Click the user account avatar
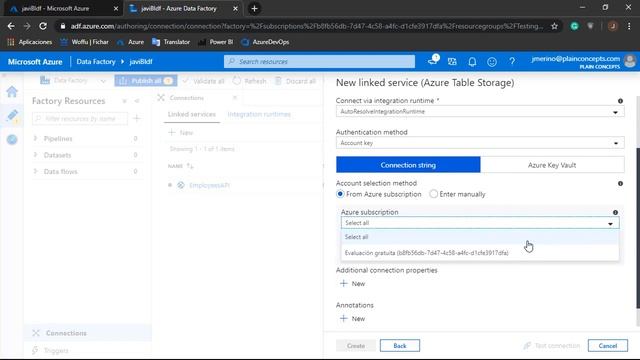The image size is (640, 360). 630,61
